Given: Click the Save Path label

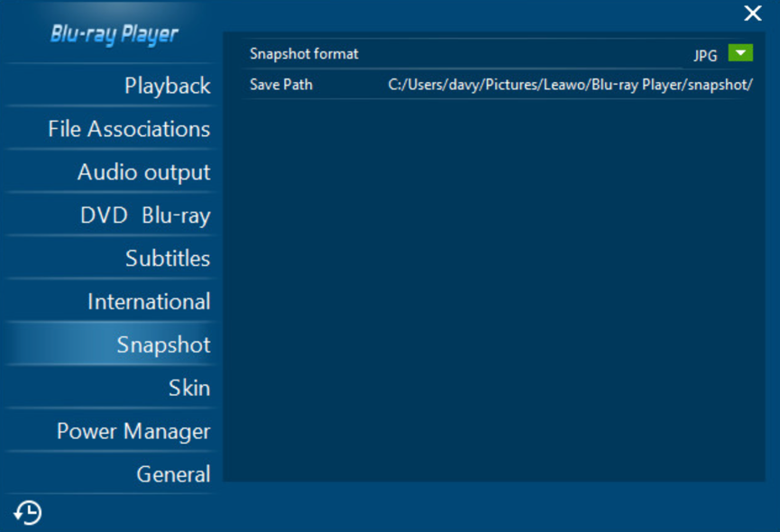Looking at the screenshot, I should point(280,85).
